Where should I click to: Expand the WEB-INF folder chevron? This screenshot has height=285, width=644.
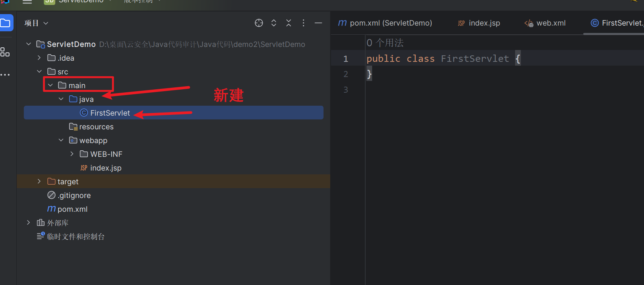coord(72,154)
